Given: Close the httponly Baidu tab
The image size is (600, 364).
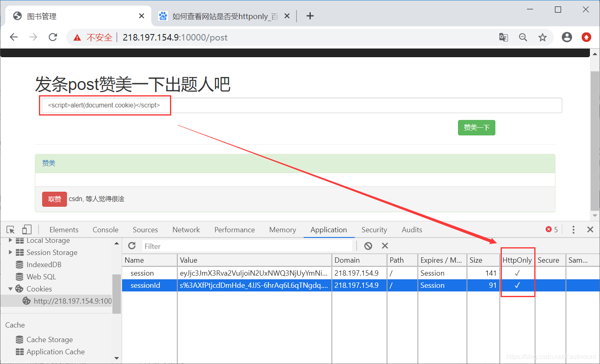Looking at the screenshot, I should point(287,16).
